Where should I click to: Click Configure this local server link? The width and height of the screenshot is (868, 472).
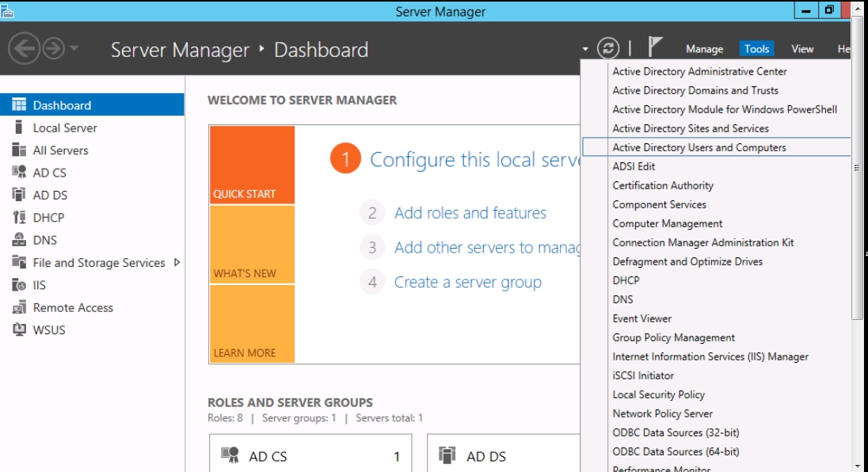(x=474, y=159)
